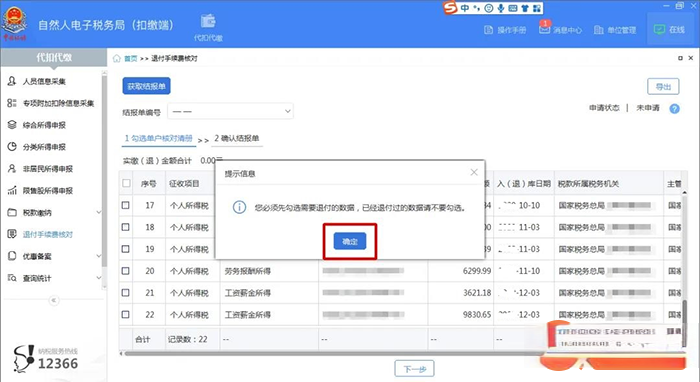The height and width of the screenshot is (382, 700).
Task: Click the Sogou input method S icon
Action: coord(450,8)
